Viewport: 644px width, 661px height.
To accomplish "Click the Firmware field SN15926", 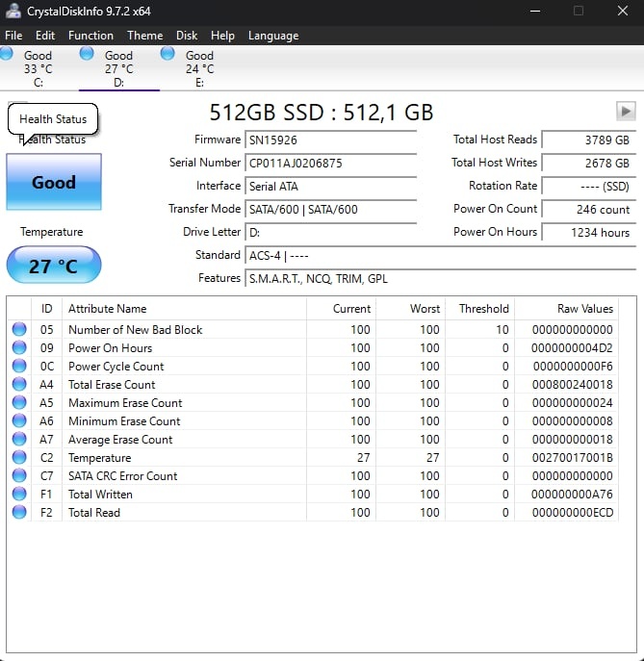I will pos(330,140).
